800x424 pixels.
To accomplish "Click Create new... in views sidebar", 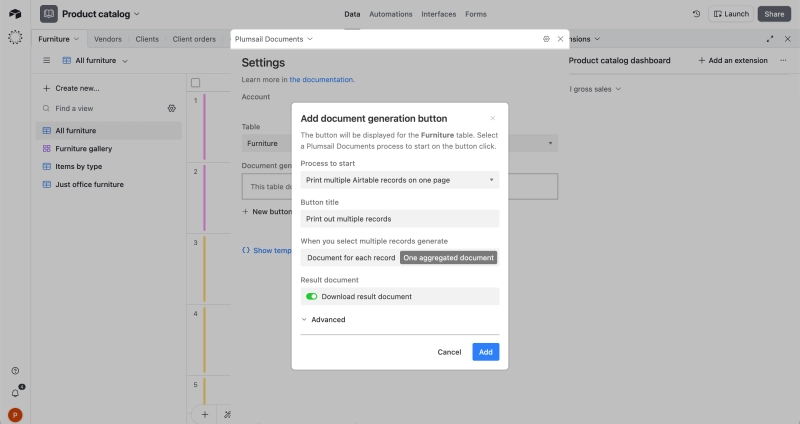I will (x=71, y=88).
